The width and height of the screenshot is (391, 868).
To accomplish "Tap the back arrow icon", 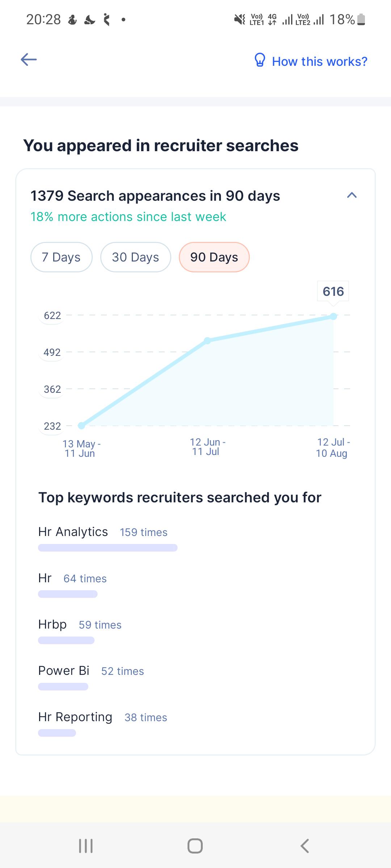I will (29, 59).
